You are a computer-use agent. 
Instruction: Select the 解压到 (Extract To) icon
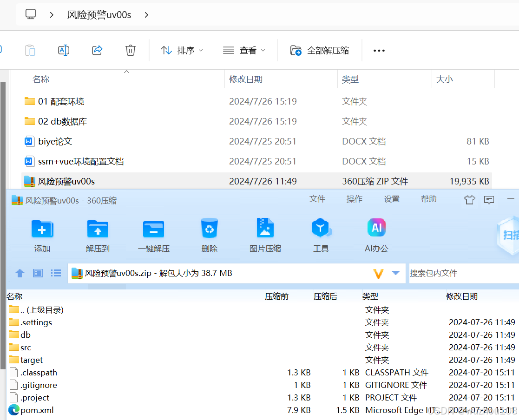pos(98,235)
